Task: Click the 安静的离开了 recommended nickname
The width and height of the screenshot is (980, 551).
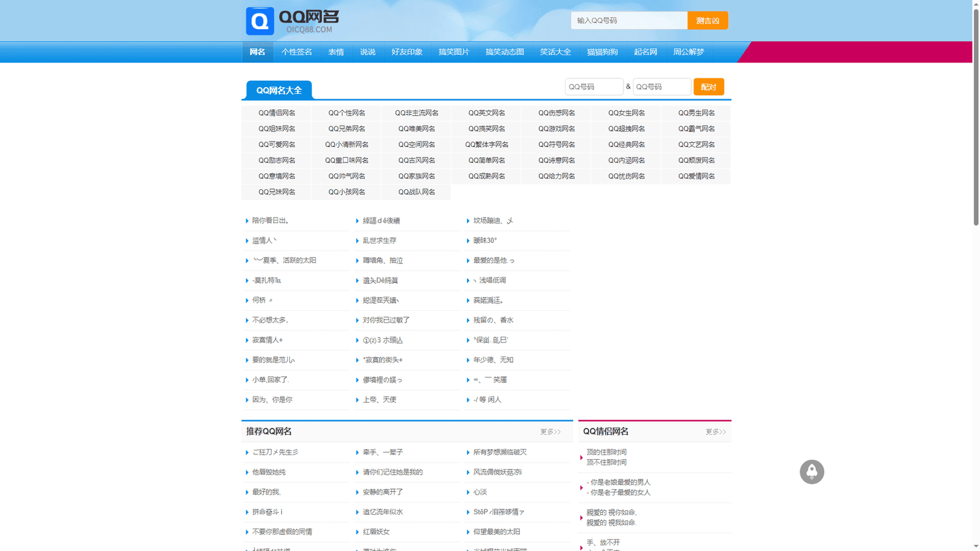Action: [383, 492]
